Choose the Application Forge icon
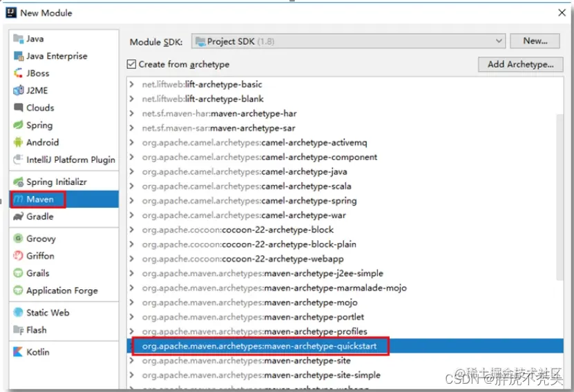Image resolution: width=574 pixels, height=392 pixels. pyautogui.click(x=18, y=291)
